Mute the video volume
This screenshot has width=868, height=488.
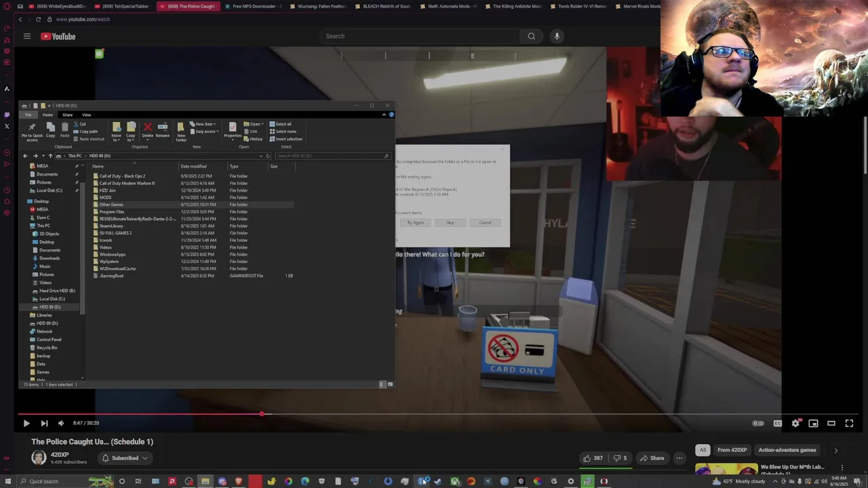pos(61,423)
